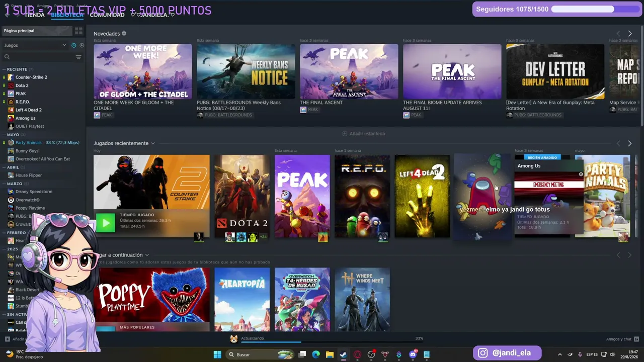This screenshot has width=644, height=362.
Task: Open the Novedades settings gear
Action: [x=124, y=34]
